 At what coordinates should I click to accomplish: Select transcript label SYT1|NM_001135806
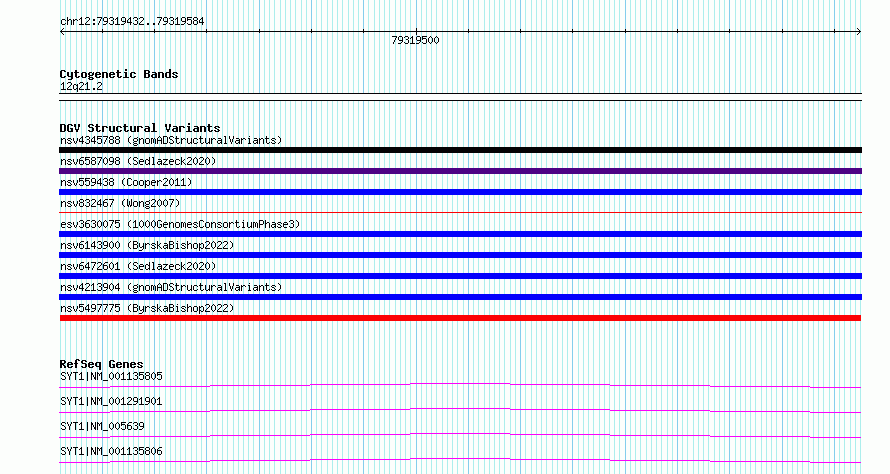tap(111, 451)
